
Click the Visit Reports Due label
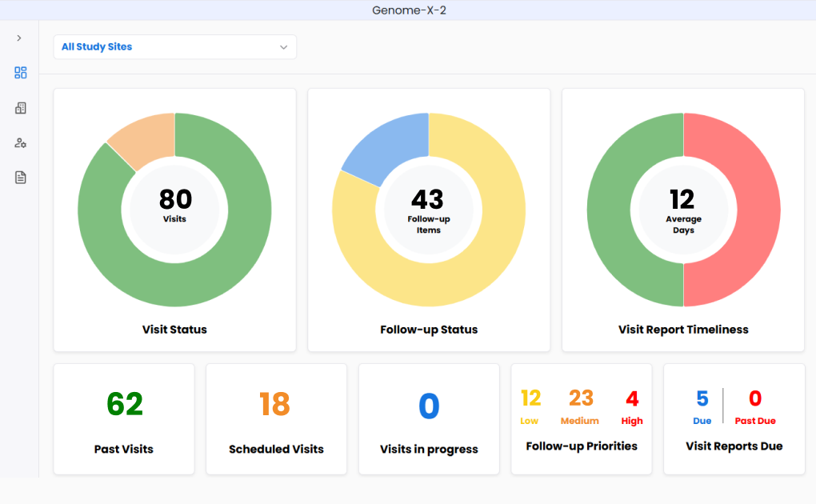(734, 446)
